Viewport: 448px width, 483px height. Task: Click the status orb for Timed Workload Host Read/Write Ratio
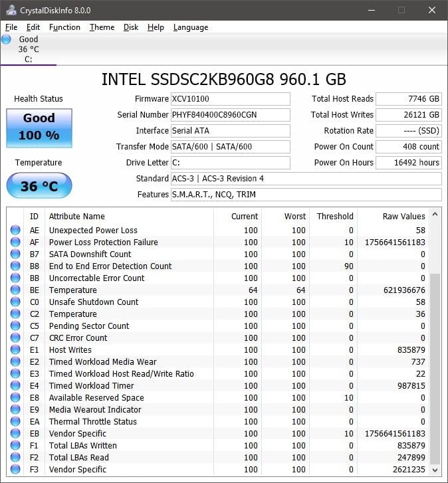pyautogui.click(x=15, y=373)
